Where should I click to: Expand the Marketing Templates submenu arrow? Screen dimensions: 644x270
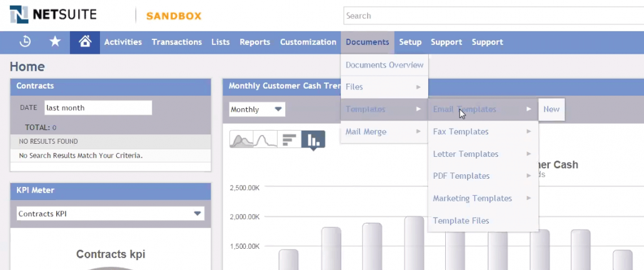(x=528, y=198)
